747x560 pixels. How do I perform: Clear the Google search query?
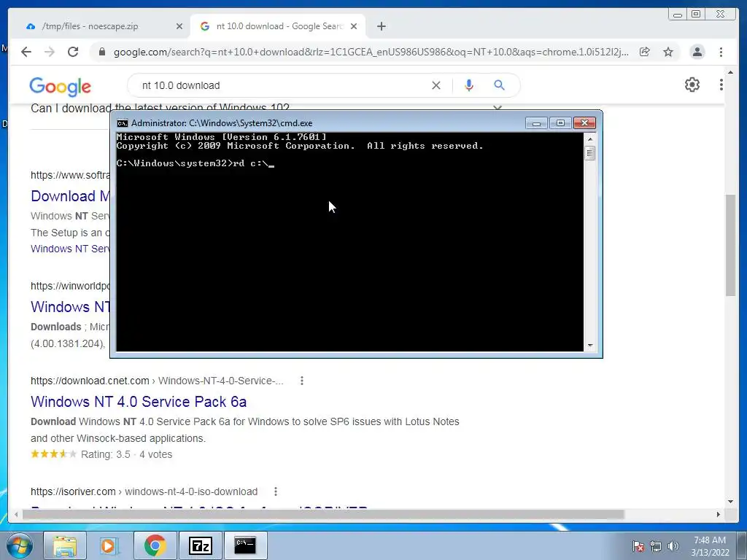click(436, 85)
